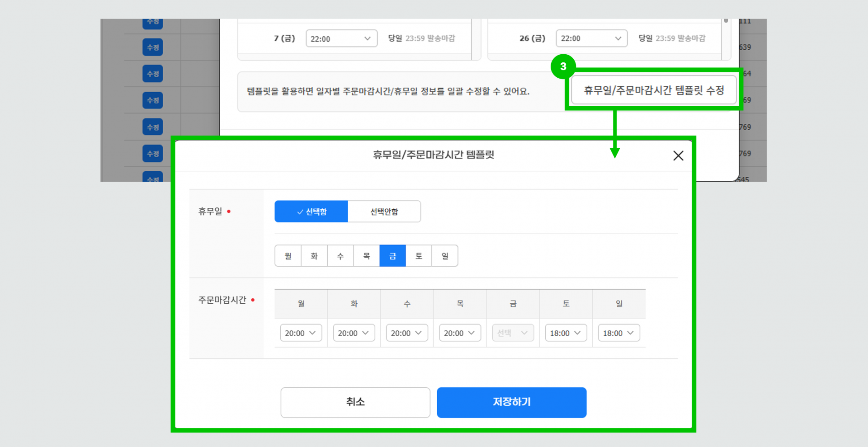Open 휴무일/주문마감시간 템플릿 수정
Viewport: 868px width, 447px height.
coord(654,90)
